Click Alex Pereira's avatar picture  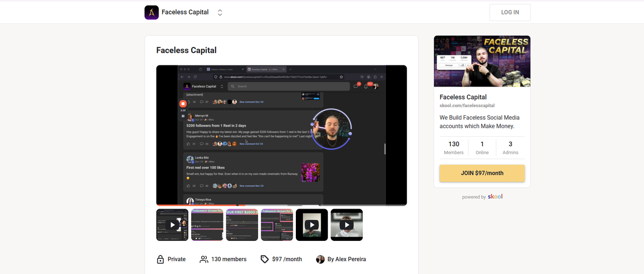coord(320,259)
